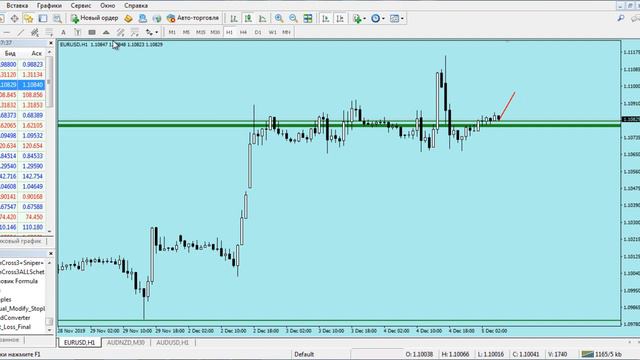Select the text tool A

coord(63,32)
